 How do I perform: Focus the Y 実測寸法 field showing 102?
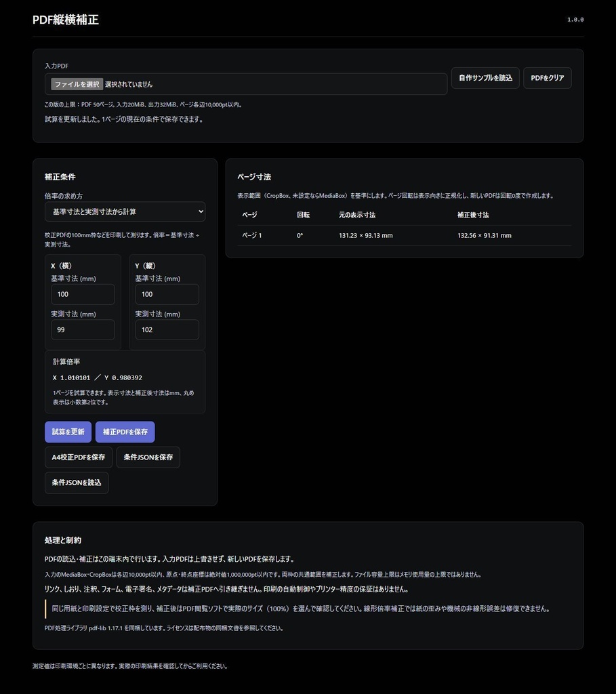click(167, 330)
